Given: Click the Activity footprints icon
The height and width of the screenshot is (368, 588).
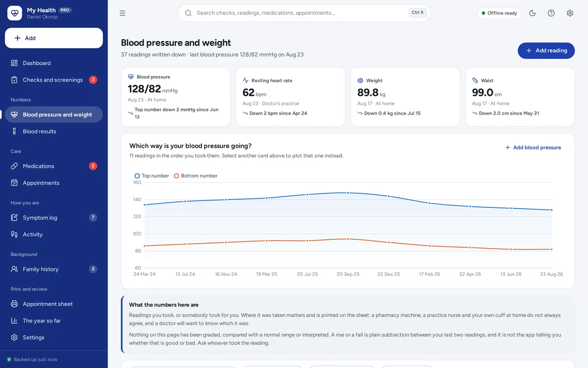Looking at the screenshot, I should coord(14,234).
